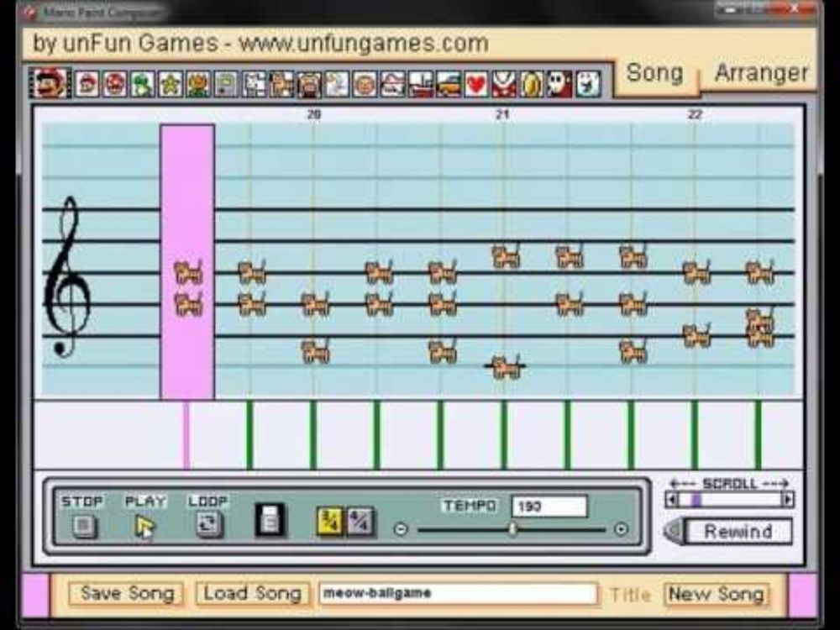Click the tempo slider handle
Viewport: 840px width, 630px height.
tap(512, 529)
